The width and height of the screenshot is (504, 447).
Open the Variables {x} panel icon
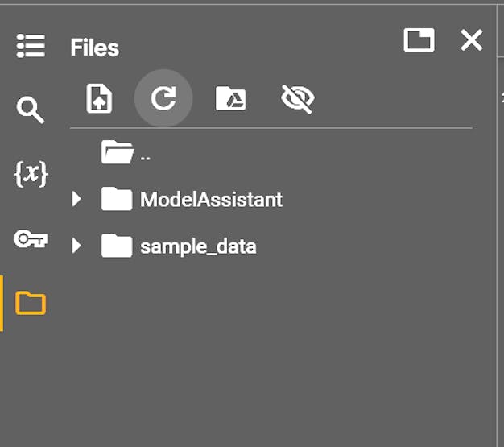coord(31,173)
